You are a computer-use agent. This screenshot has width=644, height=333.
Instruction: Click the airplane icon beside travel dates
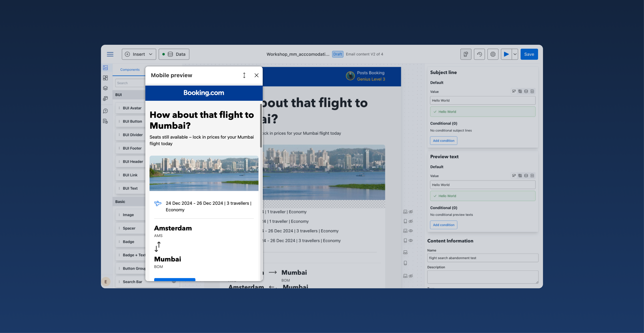(x=158, y=203)
